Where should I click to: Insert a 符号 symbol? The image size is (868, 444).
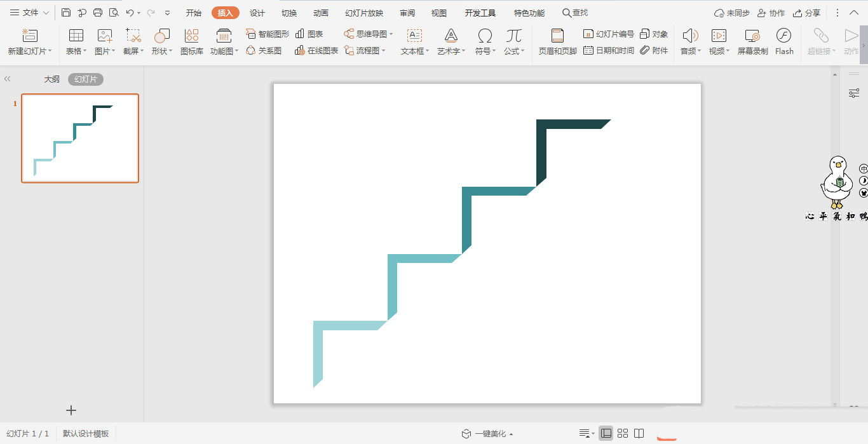485,42
